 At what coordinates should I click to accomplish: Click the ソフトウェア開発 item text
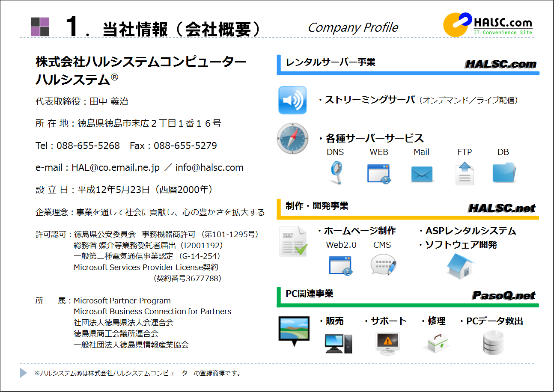pos(460,245)
